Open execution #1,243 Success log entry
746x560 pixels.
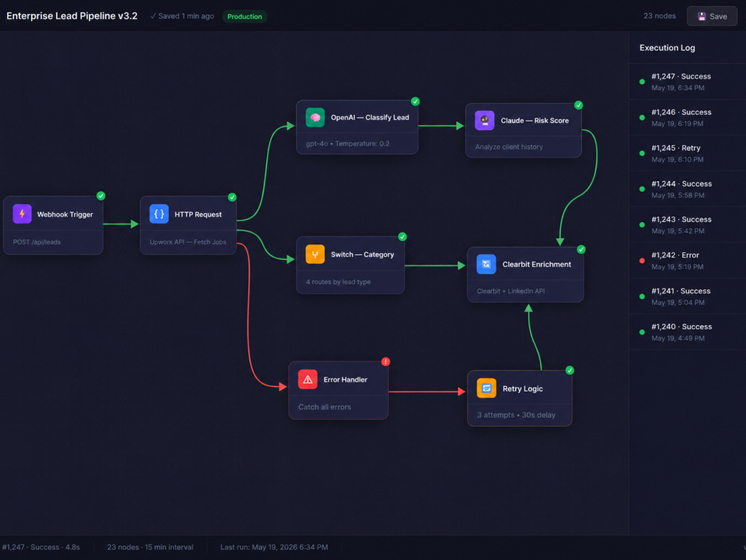pos(688,225)
